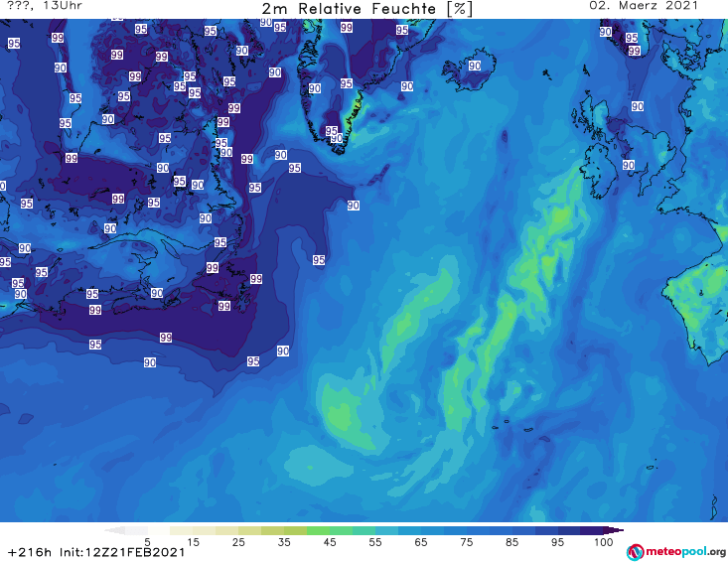The image size is (728, 562).
Task: Click the '100' value on the colour scale
Action: tap(603, 542)
